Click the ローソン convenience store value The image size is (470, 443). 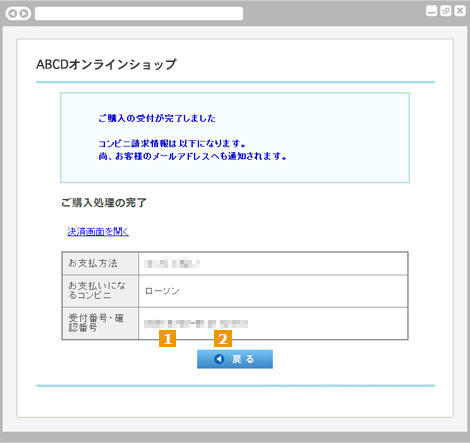pos(162,291)
